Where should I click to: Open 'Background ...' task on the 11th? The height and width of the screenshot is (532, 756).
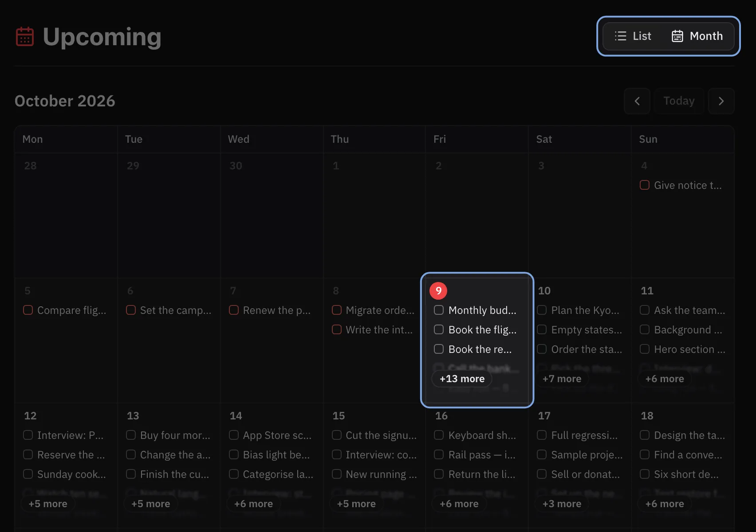688,329
